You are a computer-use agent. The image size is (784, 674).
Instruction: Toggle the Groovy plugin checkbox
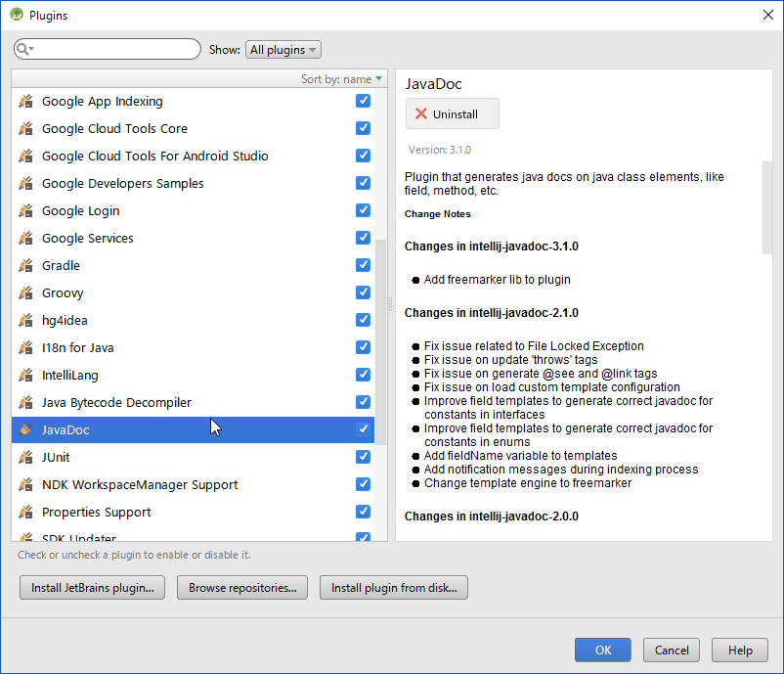pos(363,292)
